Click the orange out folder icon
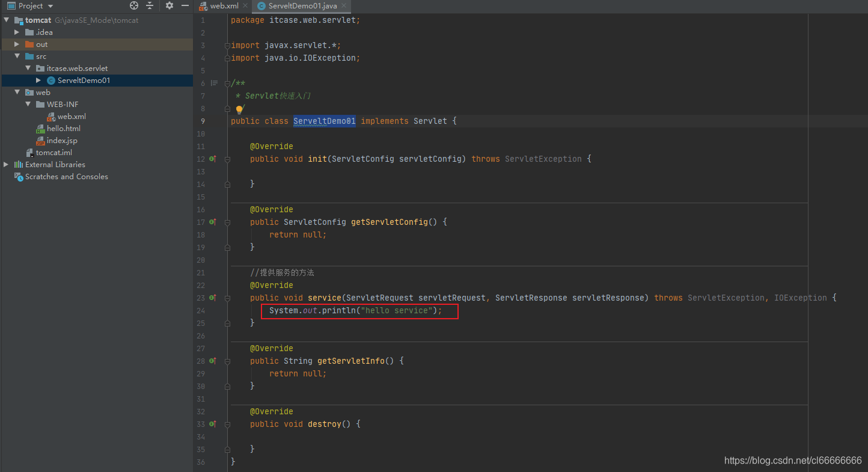 (29, 44)
